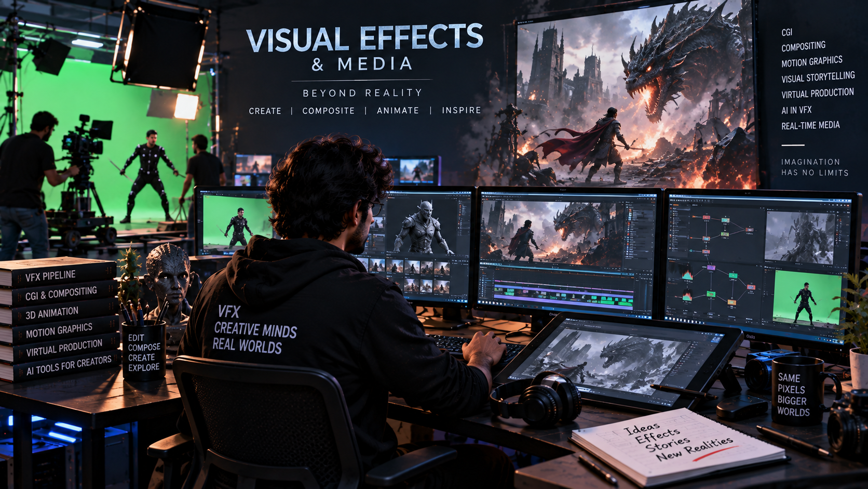This screenshot has height=489, width=868.
Task: Click the CREATE label under Beyond Reality
Action: pos(265,111)
